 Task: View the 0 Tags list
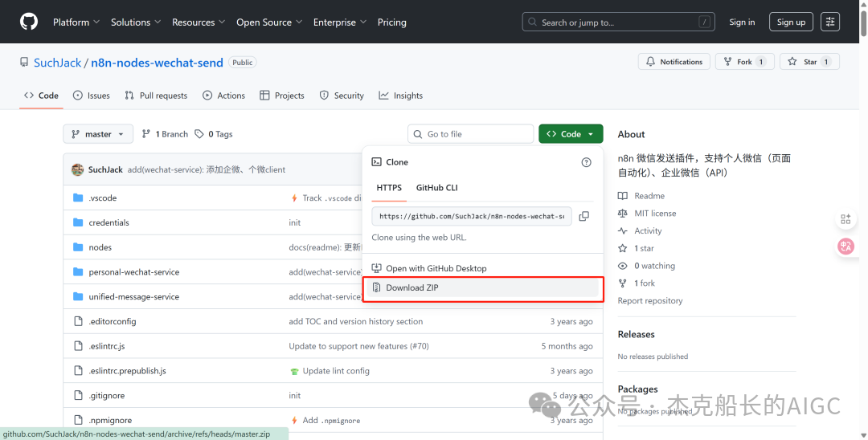(214, 134)
